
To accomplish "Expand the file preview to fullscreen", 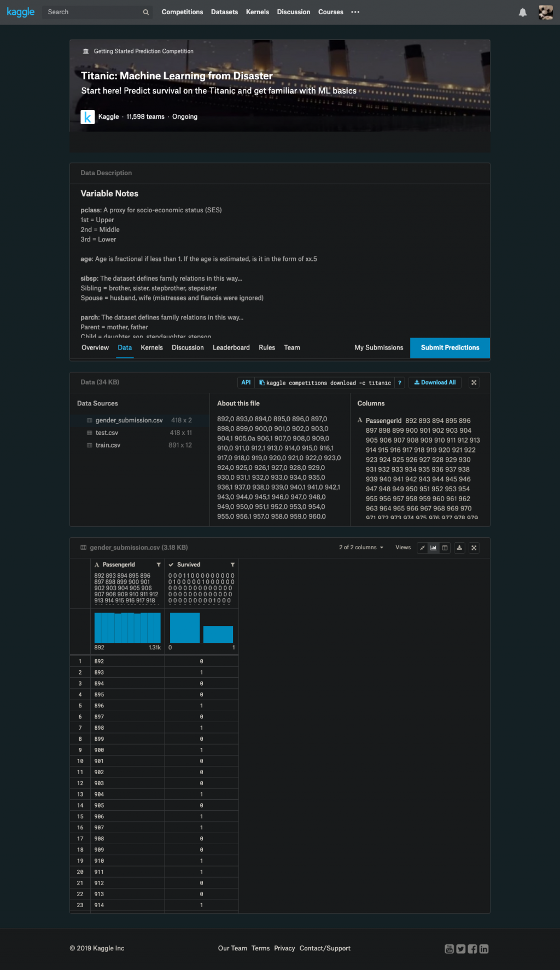I will point(474,548).
